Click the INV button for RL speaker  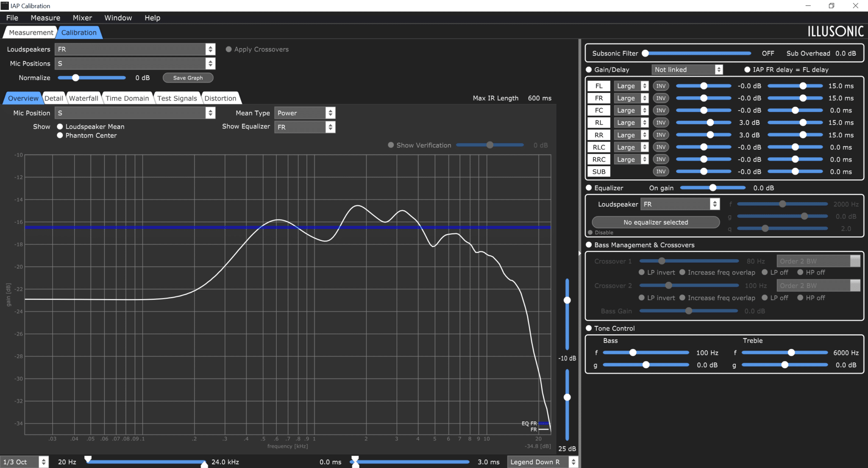661,123
